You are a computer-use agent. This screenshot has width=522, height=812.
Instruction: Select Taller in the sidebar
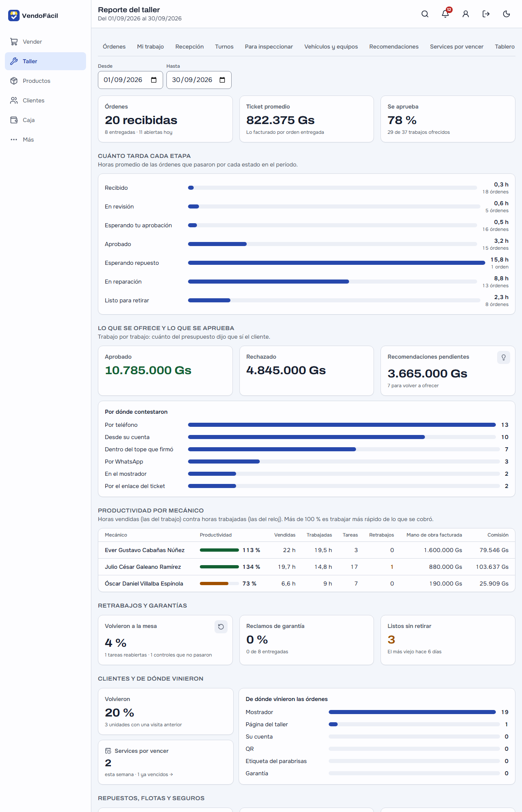pyautogui.click(x=45, y=61)
